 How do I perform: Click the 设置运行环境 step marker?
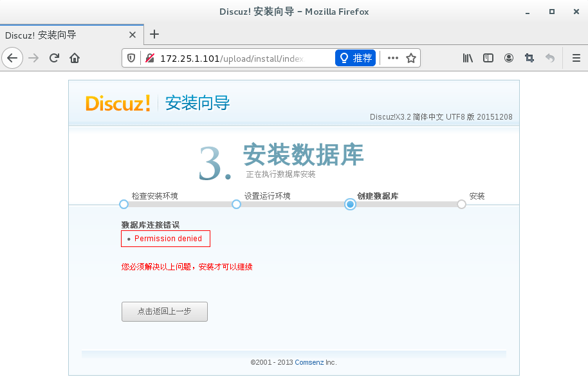pyautogui.click(x=236, y=205)
